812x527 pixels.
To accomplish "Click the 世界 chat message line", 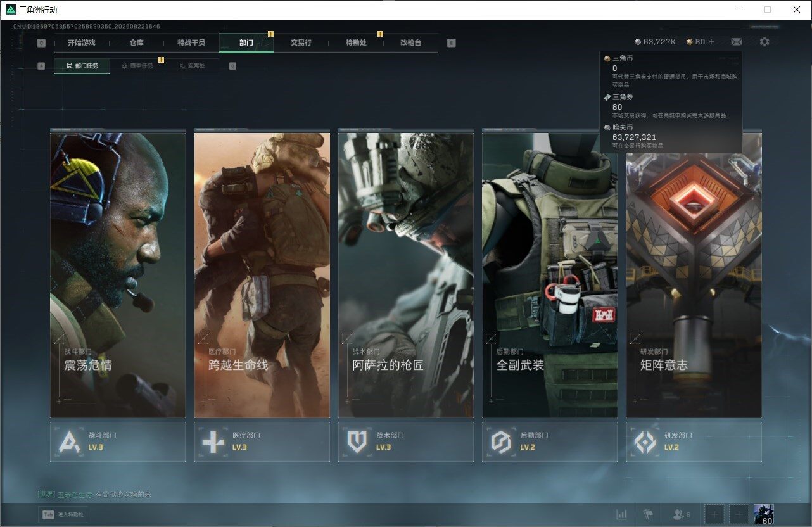I will (94, 494).
